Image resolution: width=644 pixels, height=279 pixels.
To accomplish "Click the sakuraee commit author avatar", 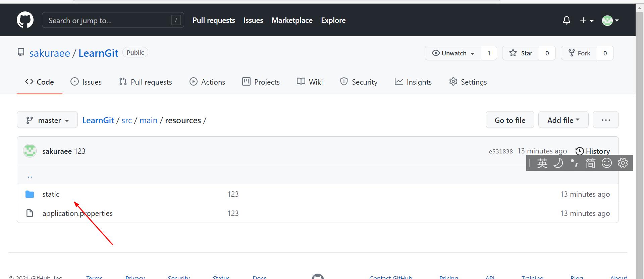I will [x=30, y=151].
